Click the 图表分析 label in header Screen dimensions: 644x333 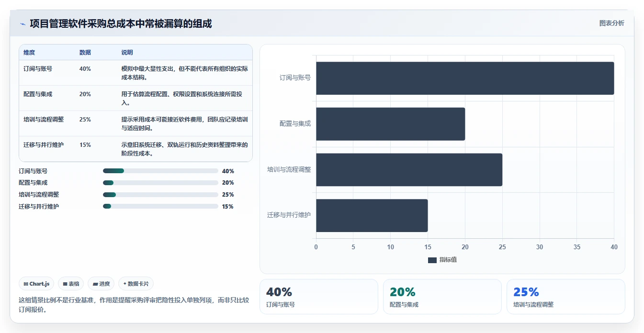coord(611,23)
